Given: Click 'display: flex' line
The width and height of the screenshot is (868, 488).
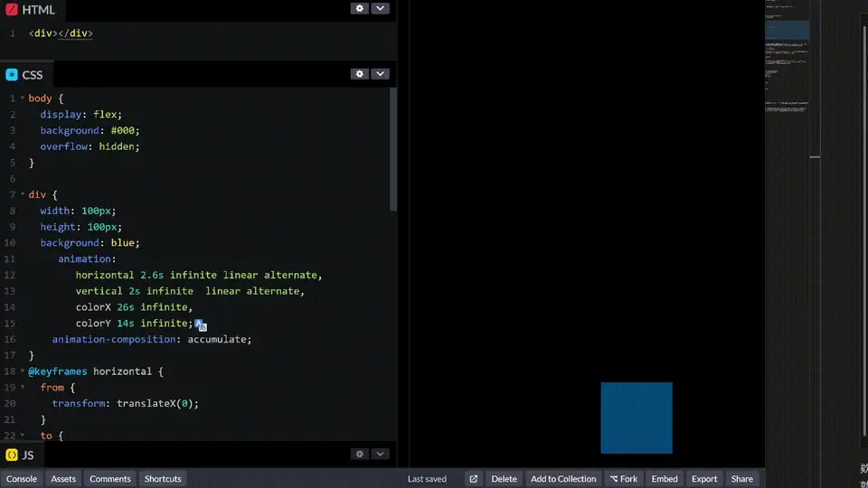Looking at the screenshot, I should (x=80, y=115).
